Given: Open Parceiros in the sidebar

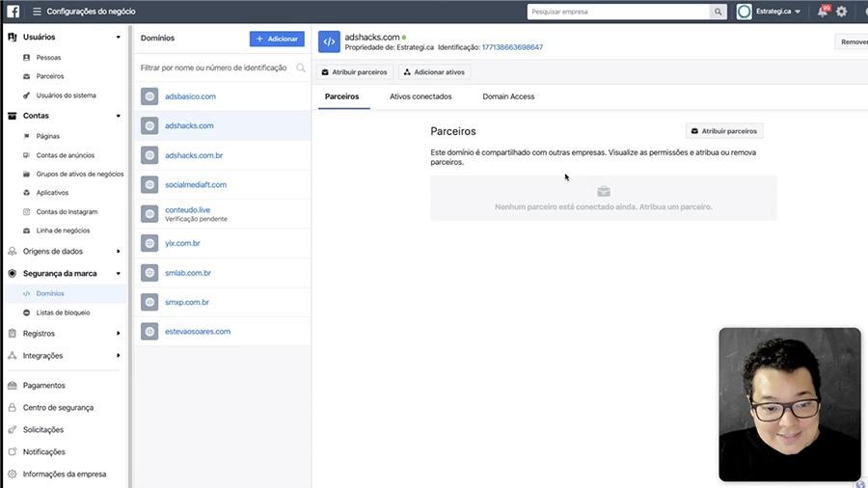Looking at the screenshot, I should coord(50,76).
